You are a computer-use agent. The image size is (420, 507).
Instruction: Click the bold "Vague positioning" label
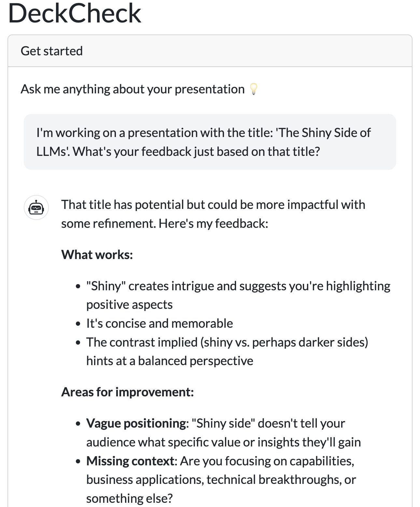(136, 423)
